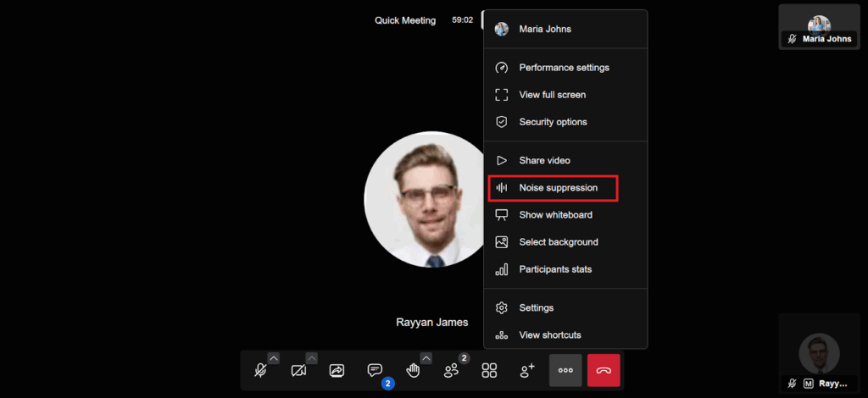The image size is (868, 398).
Task: Close the more actions menu button
Action: pyautogui.click(x=565, y=371)
